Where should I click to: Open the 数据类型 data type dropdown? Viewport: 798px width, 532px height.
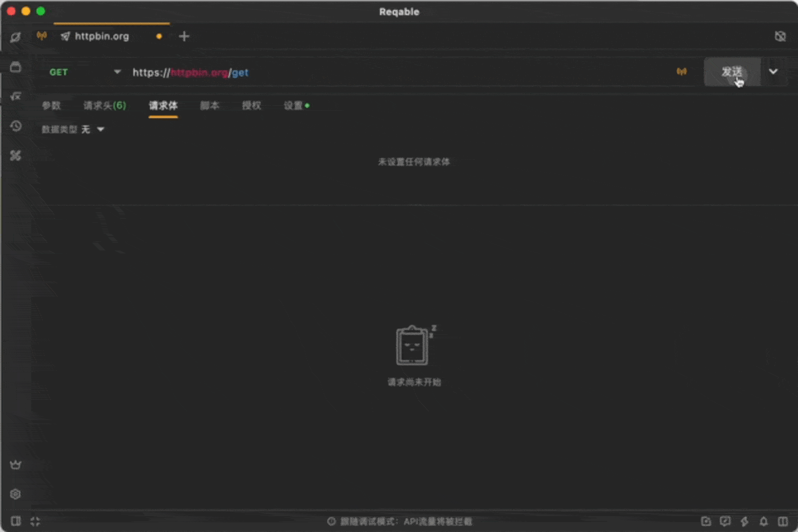click(92, 129)
